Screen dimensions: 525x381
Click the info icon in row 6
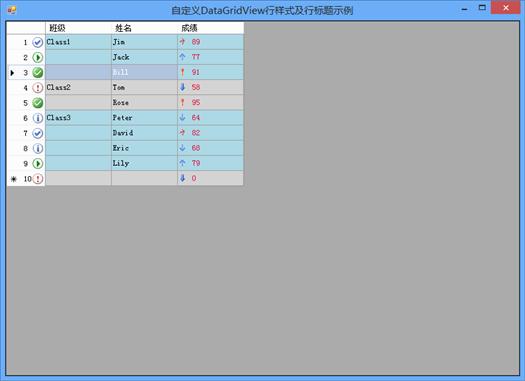pyautogui.click(x=38, y=118)
